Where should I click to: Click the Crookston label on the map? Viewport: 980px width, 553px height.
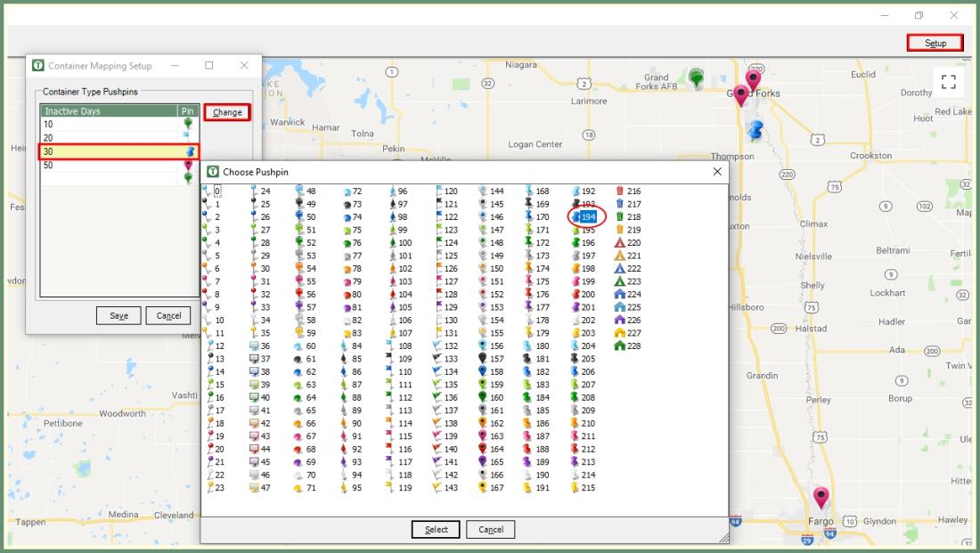point(870,156)
